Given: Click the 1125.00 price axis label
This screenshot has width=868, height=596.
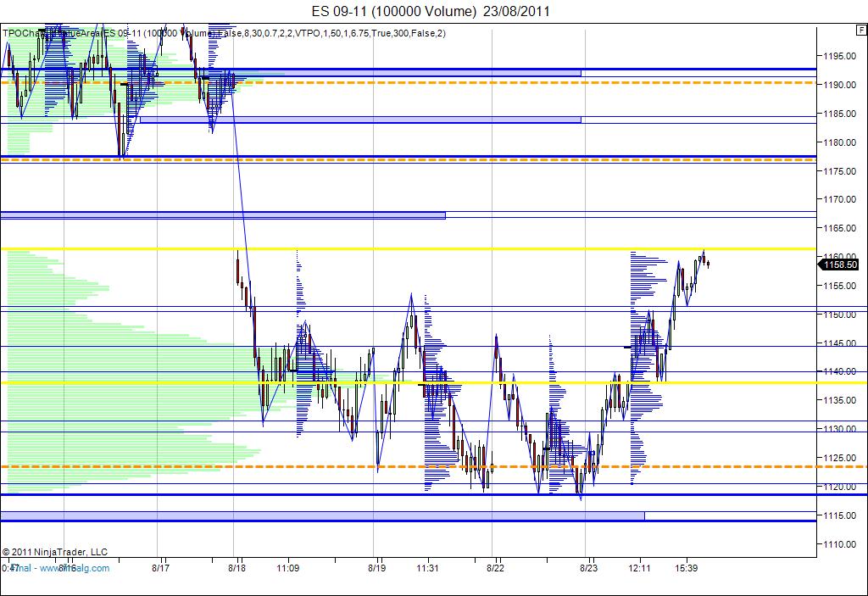Looking at the screenshot, I should (840, 458).
